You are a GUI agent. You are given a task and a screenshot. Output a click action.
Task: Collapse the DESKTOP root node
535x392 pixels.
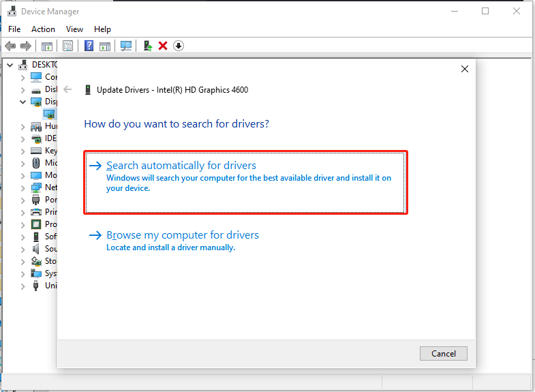point(10,65)
